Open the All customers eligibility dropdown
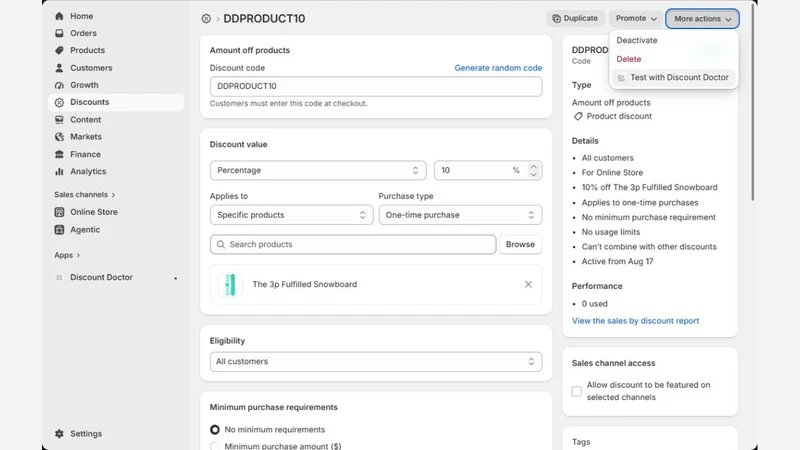Screen dimensions: 800x450 pos(376,362)
